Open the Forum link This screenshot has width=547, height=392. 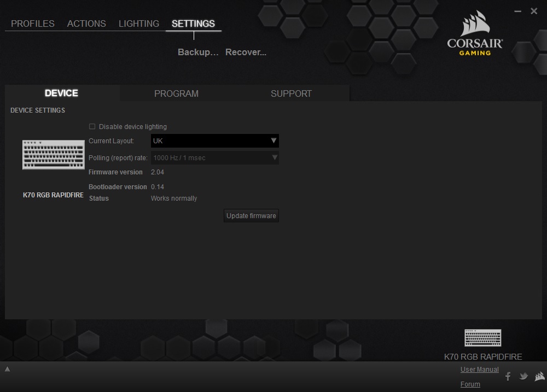[470, 384]
